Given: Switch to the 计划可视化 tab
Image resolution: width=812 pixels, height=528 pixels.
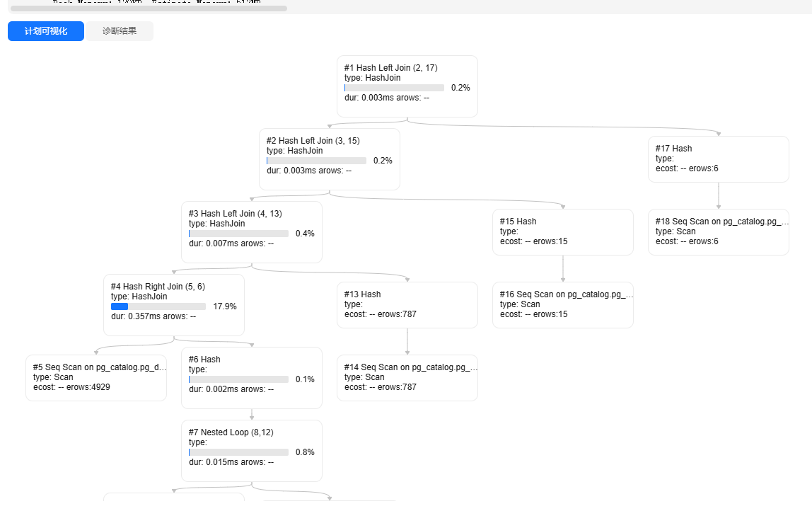Looking at the screenshot, I should [46, 31].
